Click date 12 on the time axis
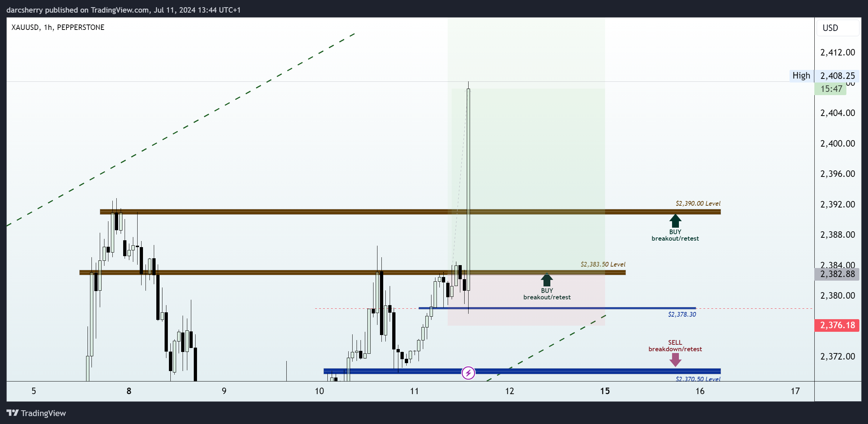The image size is (868, 424). (x=509, y=391)
